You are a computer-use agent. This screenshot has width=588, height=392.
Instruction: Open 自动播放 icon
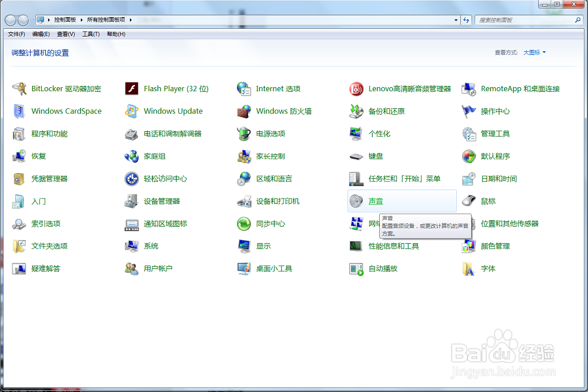[356, 269]
